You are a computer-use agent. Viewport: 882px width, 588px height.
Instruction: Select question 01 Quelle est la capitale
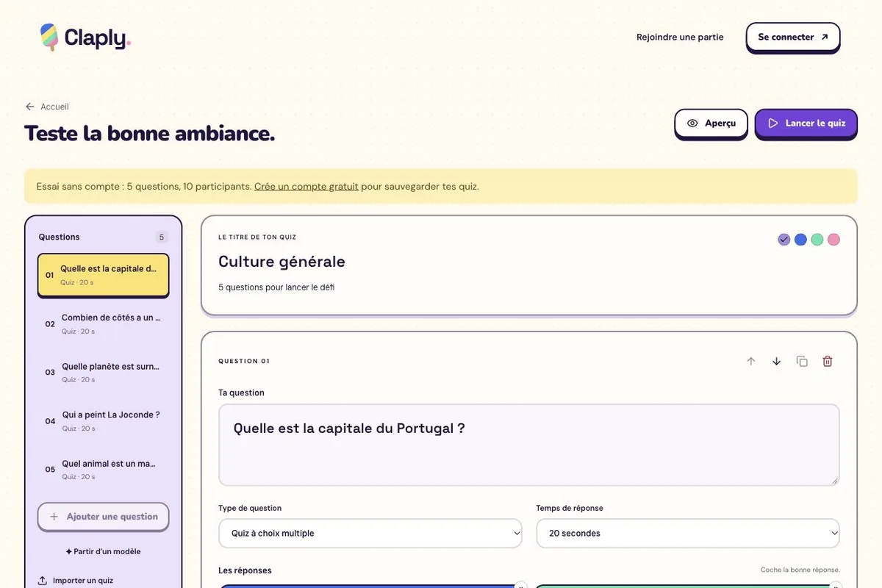click(104, 275)
